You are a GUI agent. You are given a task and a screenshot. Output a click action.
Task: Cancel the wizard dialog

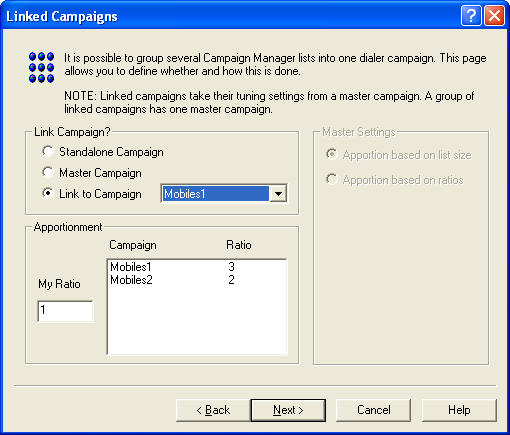[374, 410]
